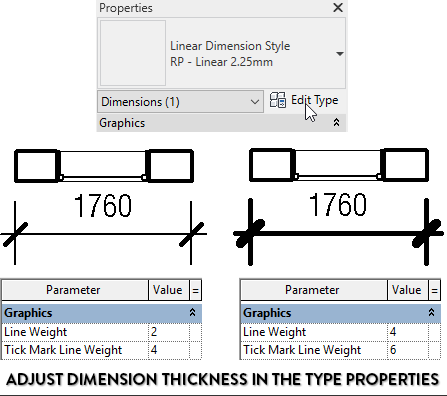The height and width of the screenshot is (396, 447).
Task: Select the Linear Dimension Style type name
Action: point(230,46)
